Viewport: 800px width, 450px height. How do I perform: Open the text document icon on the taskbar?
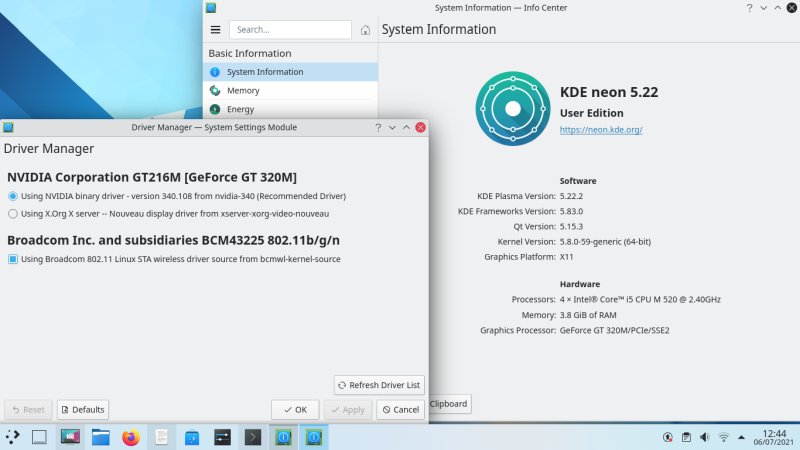click(x=161, y=437)
